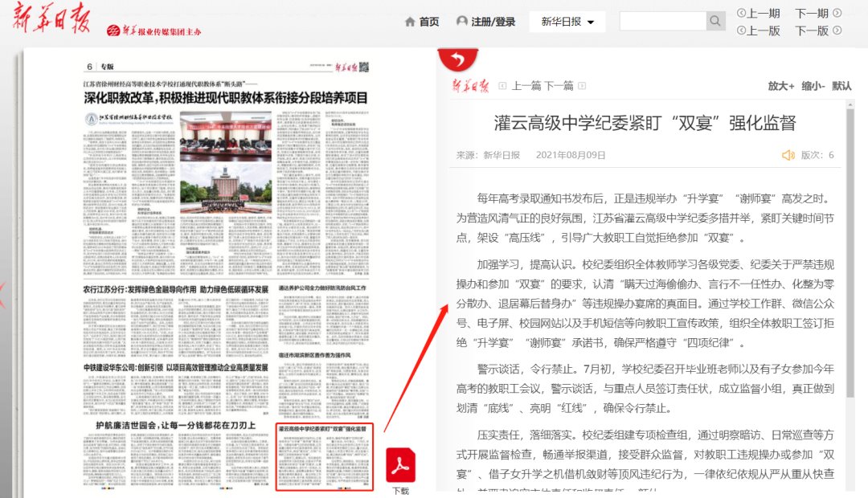Click the magnifier search button

tap(715, 21)
